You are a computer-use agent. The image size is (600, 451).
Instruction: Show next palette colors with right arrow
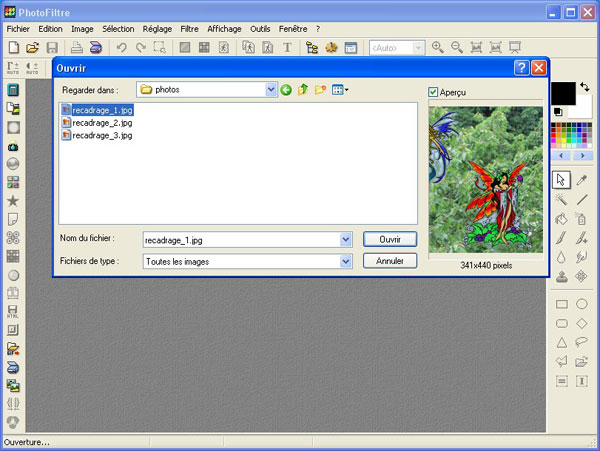point(582,155)
